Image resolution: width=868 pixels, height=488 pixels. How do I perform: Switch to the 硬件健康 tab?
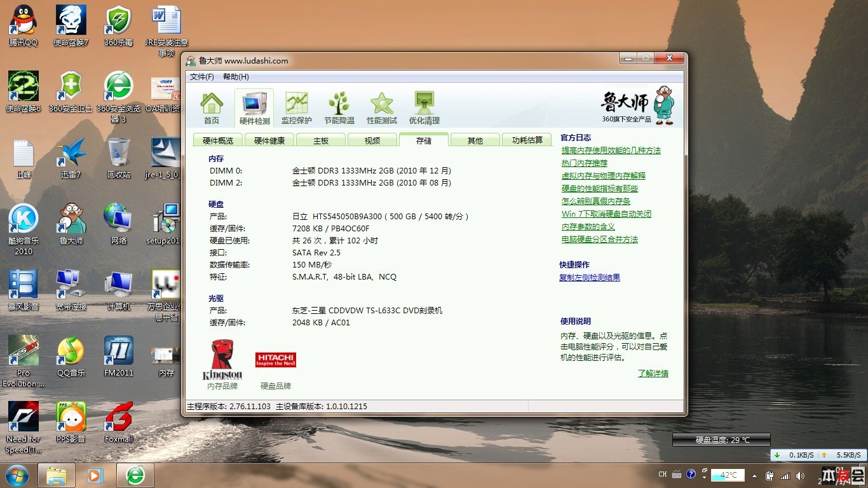point(269,140)
